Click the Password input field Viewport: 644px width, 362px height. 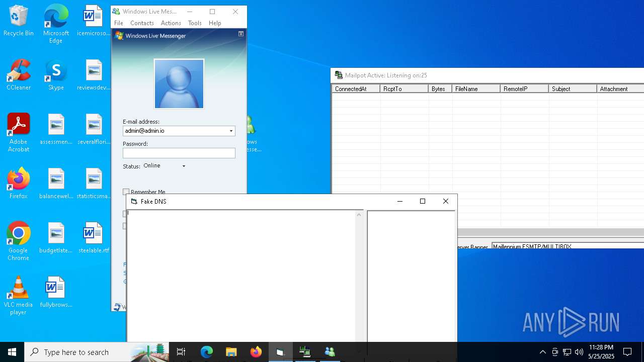click(179, 153)
